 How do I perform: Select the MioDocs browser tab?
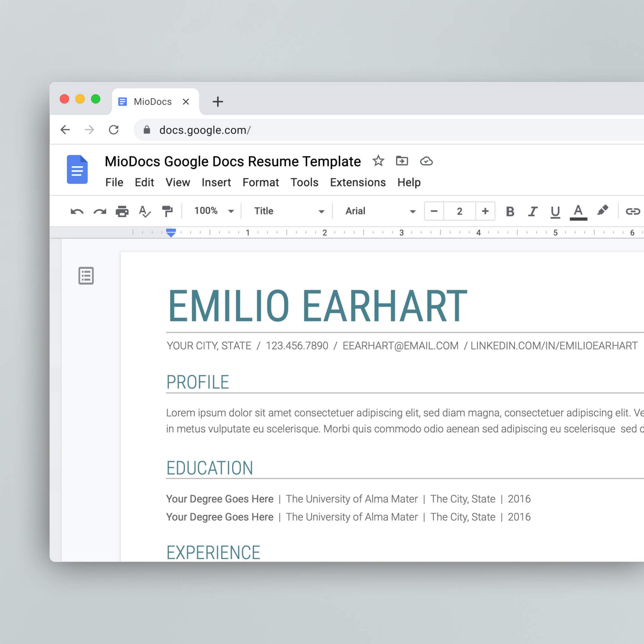[152, 101]
